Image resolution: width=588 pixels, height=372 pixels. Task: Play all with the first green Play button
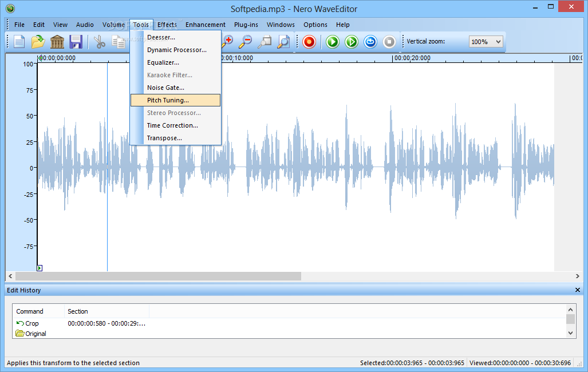coord(332,42)
